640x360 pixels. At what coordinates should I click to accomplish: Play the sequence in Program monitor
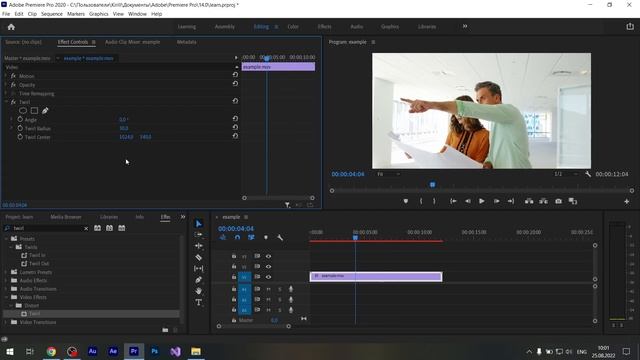click(482, 201)
